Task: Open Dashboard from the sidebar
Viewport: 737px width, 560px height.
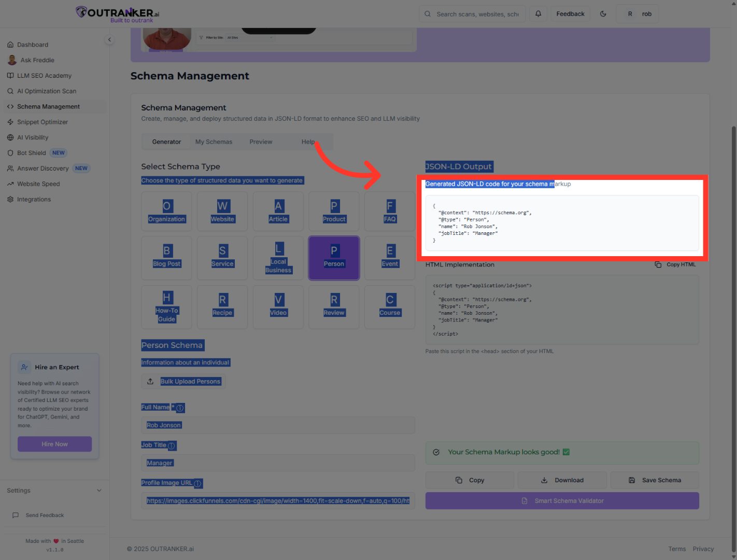Action: (33, 44)
